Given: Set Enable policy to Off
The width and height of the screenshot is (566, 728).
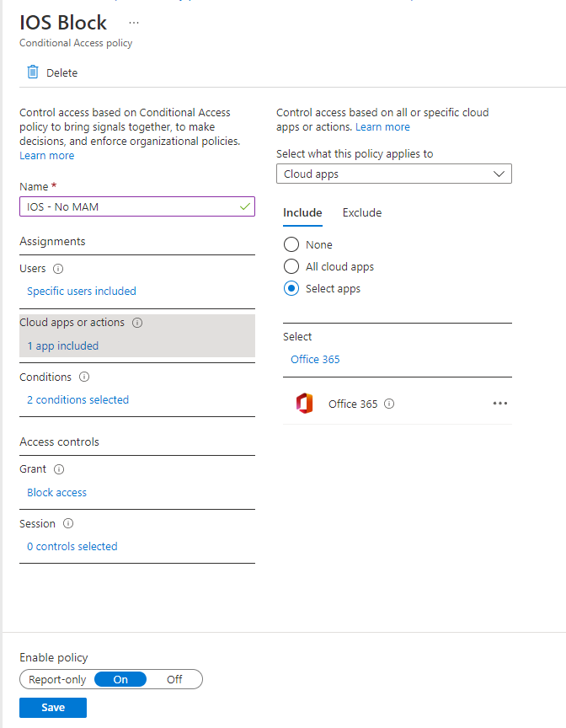Looking at the screenshot, I should 174,680.
